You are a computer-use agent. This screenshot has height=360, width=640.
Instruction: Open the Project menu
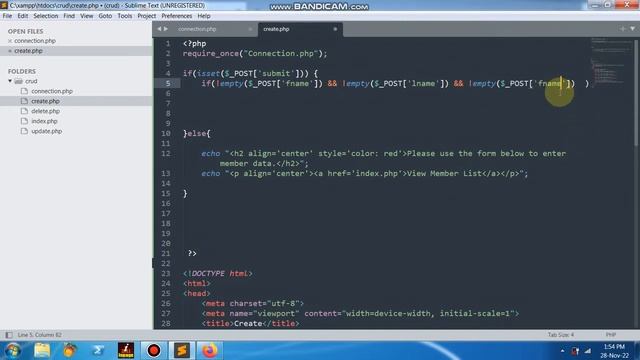[147, 16]
